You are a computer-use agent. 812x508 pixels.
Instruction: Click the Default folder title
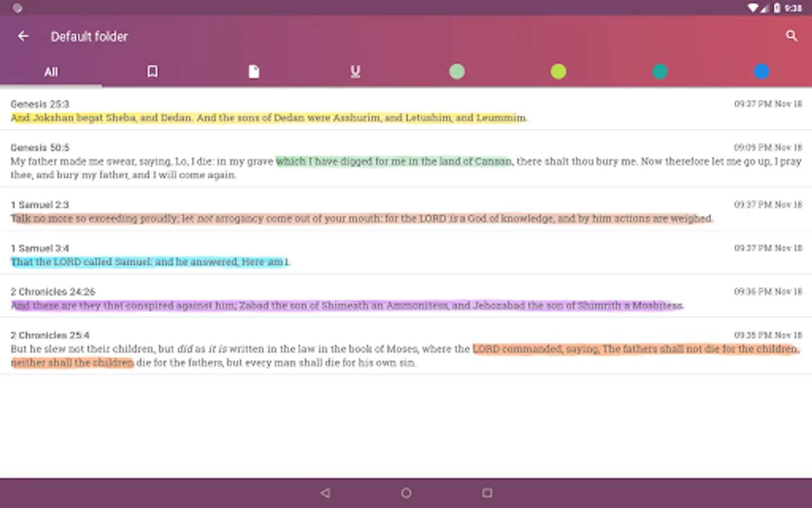coord(89,37)
